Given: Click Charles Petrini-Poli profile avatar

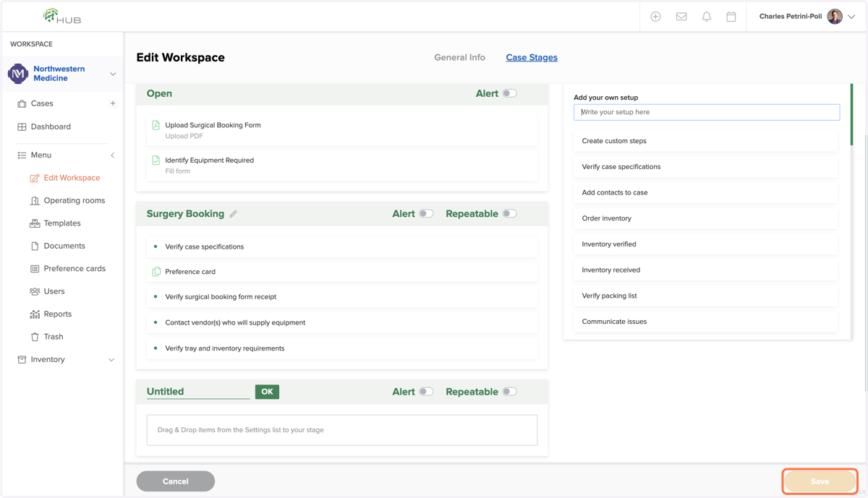Looking at the screenshot, I should click(x=835, y=17).
